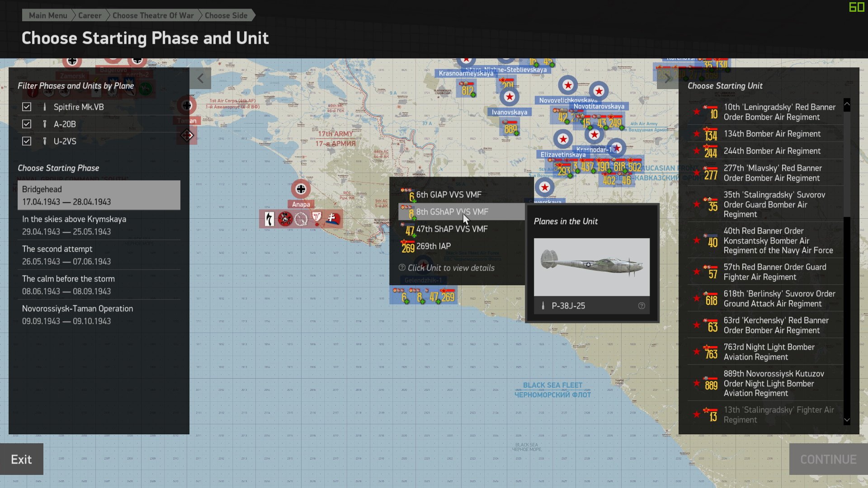Image resolution: width=868 pixels, height=488 pixels.
Task: Click the Taman German cross airfield marker
Action: tap(187, 106)
